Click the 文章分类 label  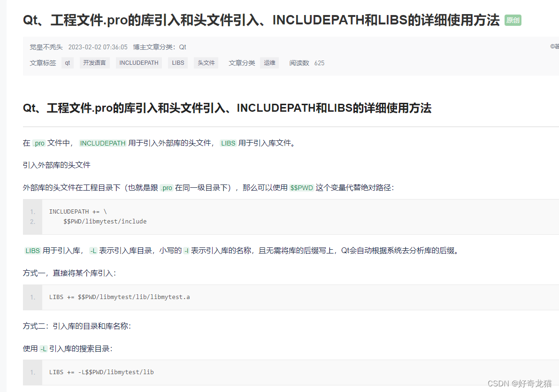pos(242,63)
